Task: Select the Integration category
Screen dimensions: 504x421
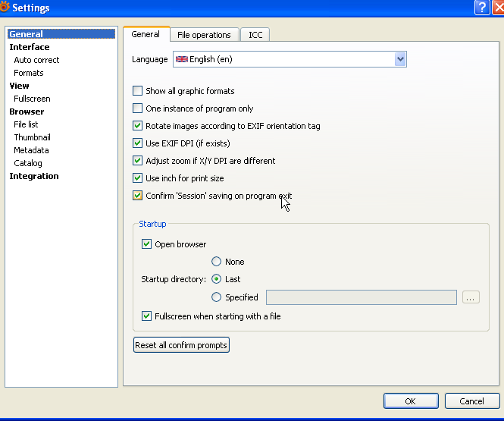Action: point(34,176)
